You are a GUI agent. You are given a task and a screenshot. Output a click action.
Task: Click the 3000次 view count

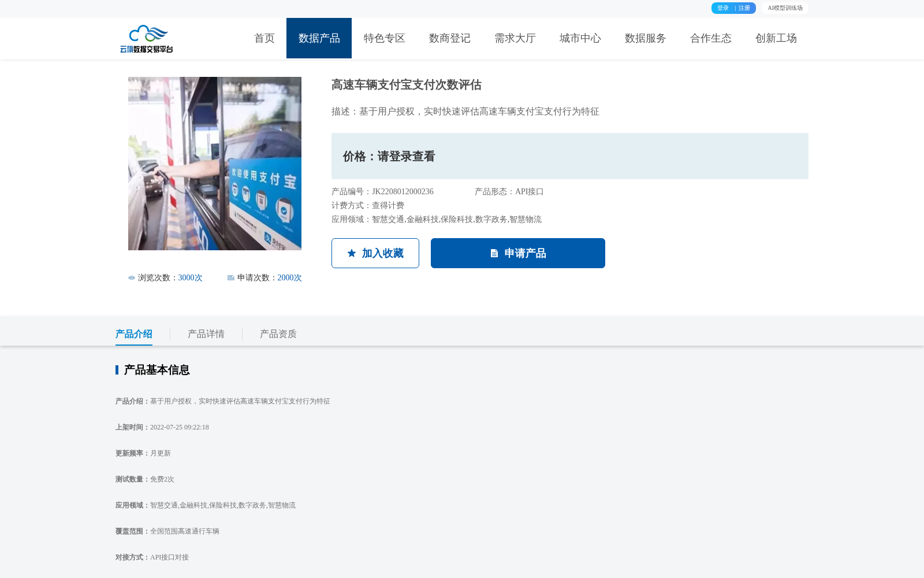point(191,278)
